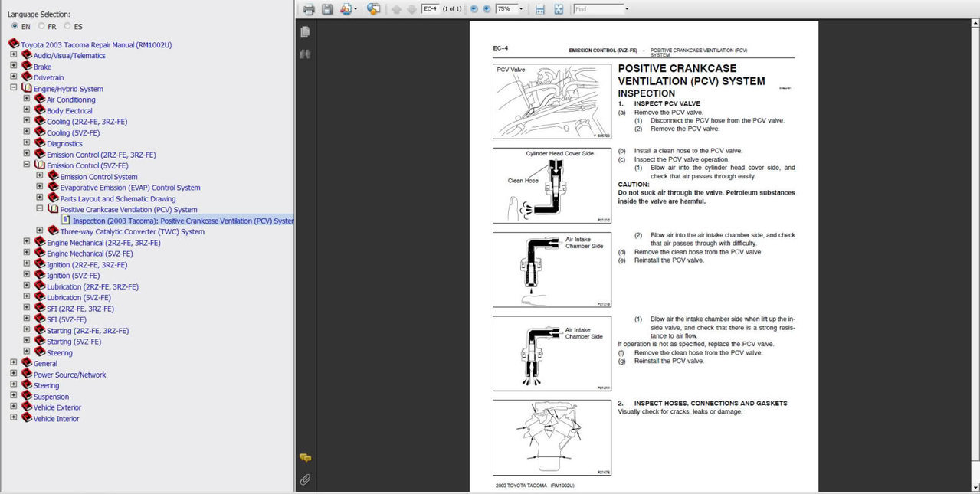
Task: Click the book icon beside Drivetrain
Action: point(27,77)
